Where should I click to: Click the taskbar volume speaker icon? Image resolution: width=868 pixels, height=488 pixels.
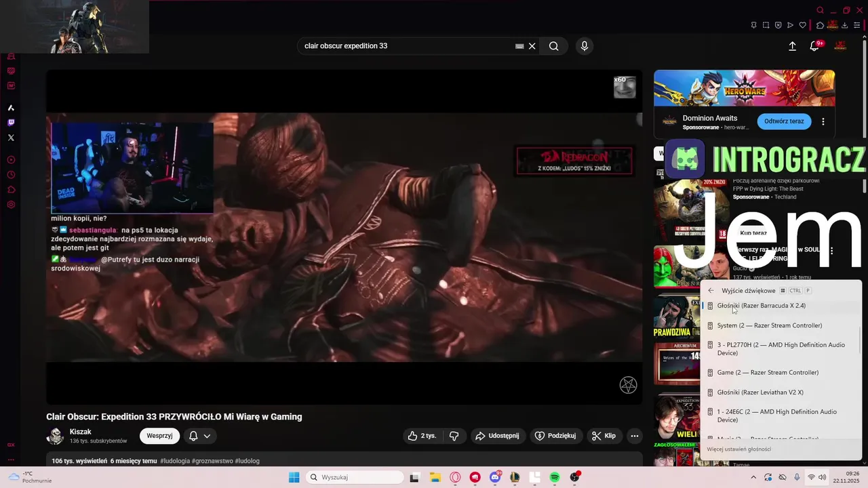[x=822, y=477]
